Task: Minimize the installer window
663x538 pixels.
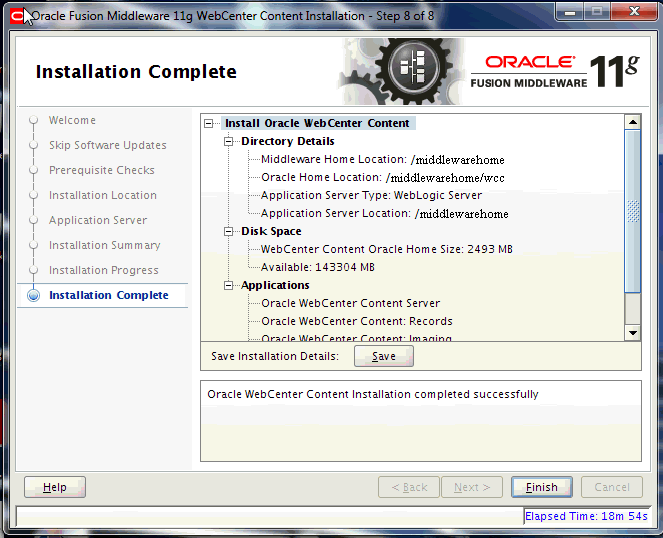Action: 570,12
